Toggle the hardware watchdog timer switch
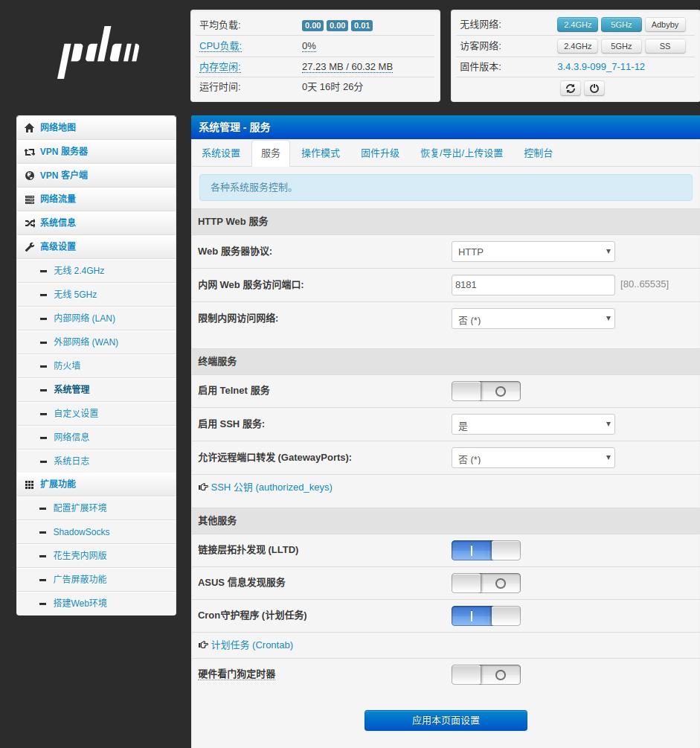Screen dimensions: 700x748 pos(486,675)
